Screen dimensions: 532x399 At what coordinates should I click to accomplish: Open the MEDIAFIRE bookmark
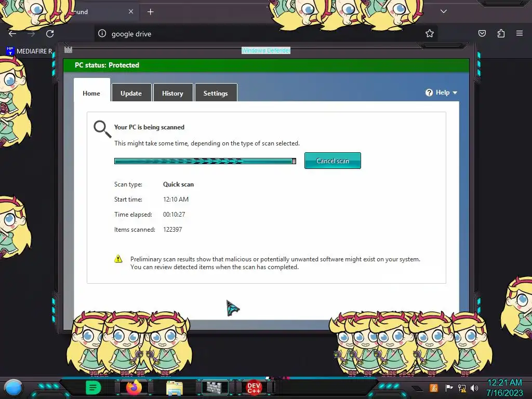30,51
